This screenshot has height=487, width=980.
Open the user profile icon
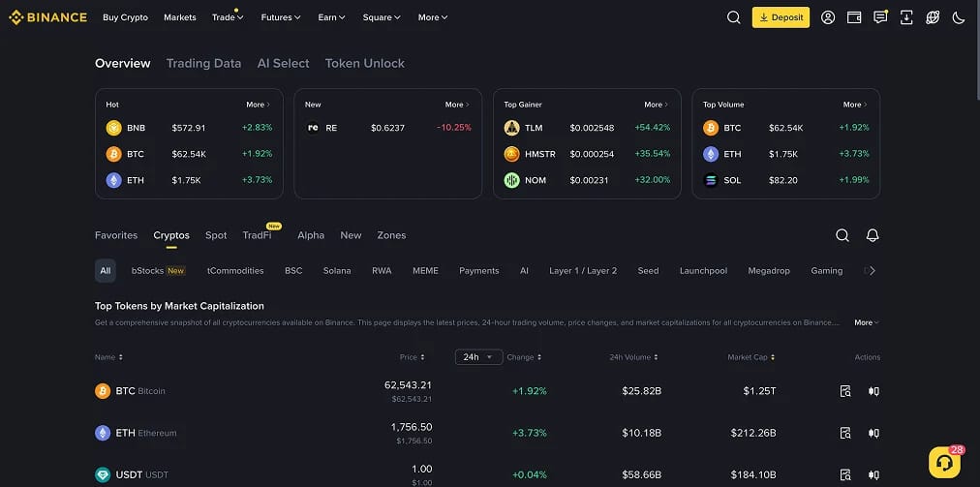coord(828,17)
